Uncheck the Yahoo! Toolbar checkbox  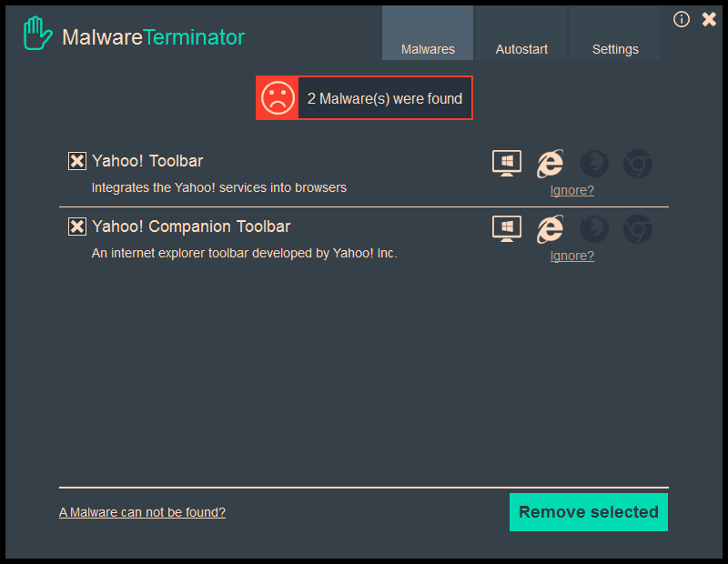[77, 161]
